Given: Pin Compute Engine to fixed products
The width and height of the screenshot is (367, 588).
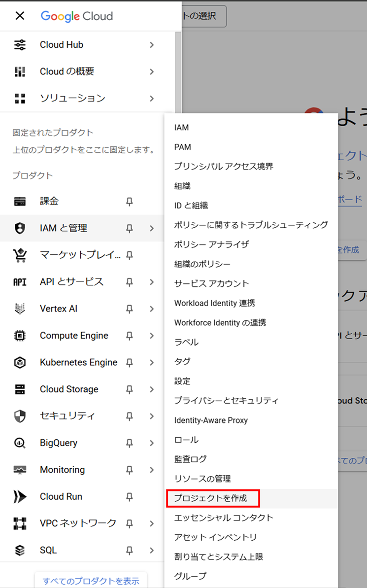Looking at the screenshot, I should coord(130,336).
